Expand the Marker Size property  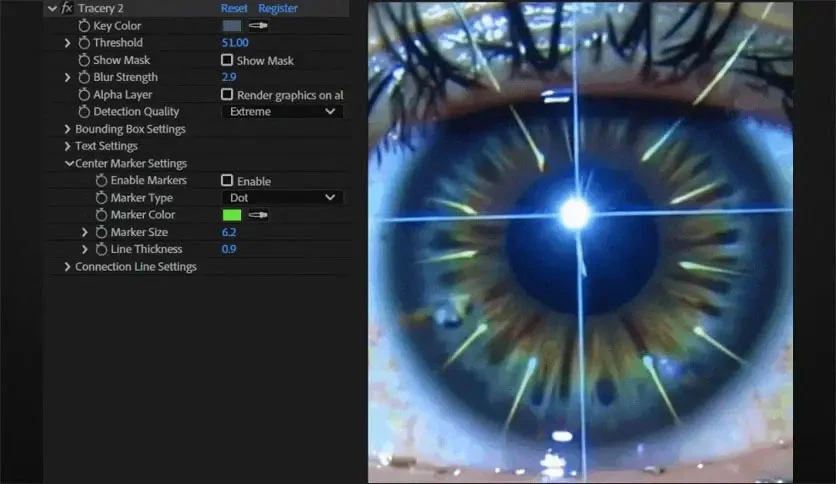(x=85, y=232)
